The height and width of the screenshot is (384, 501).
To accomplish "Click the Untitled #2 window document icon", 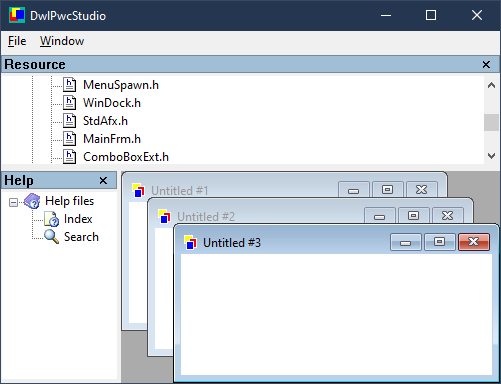I will 164,217.
